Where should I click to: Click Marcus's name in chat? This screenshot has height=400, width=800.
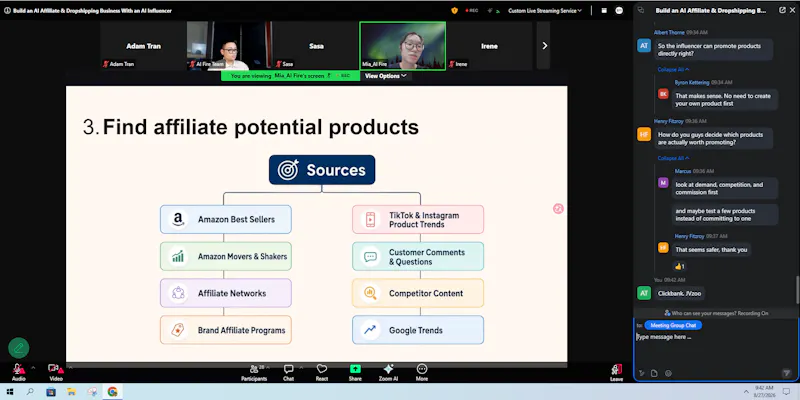point(683,171)
